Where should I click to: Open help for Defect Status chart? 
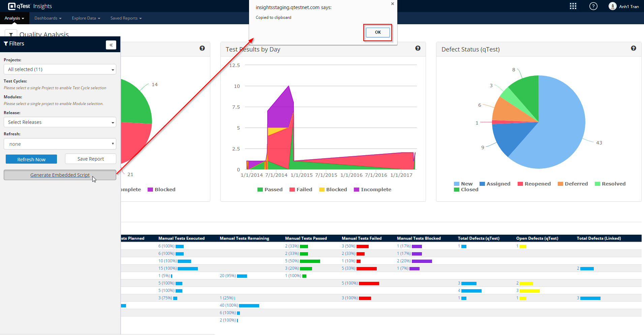pyautogui.click(x=633, y=48)
